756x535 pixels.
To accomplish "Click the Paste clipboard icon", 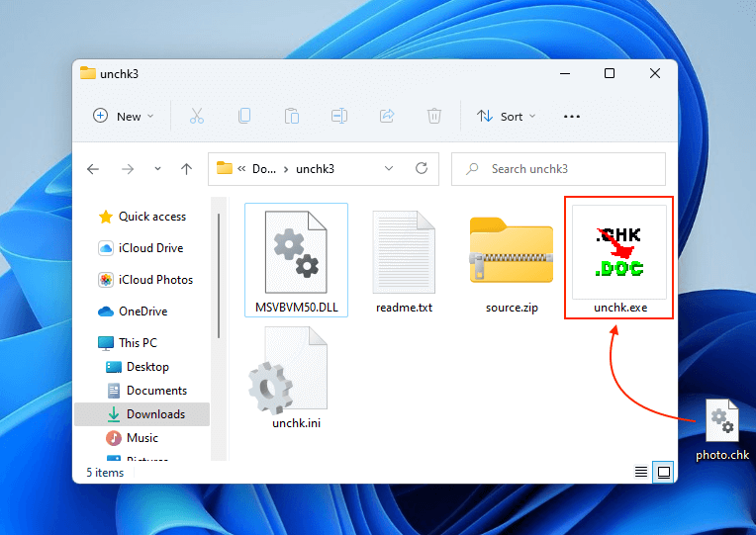I will (x=292, y=116).
